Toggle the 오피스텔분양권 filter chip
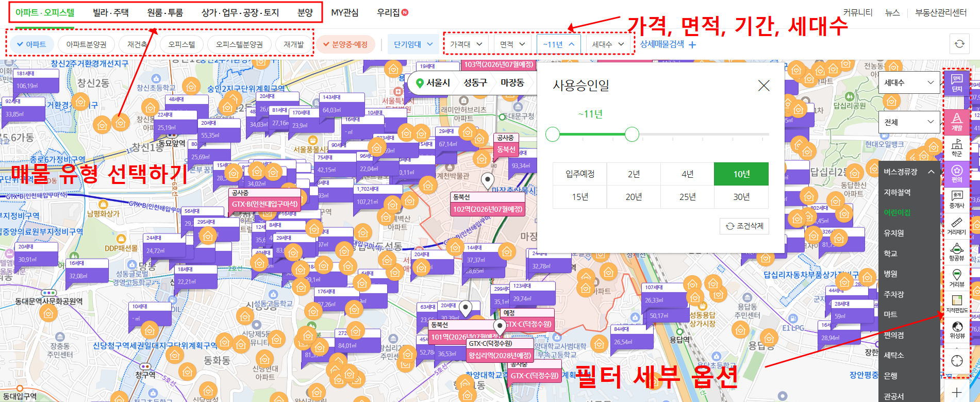Image resolution: width=980 pixels, height=402 pixels. tap(239, 44)
